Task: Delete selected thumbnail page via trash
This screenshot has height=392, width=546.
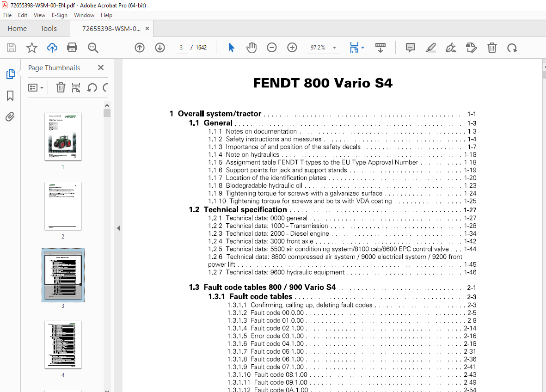Action: point(61,88)
